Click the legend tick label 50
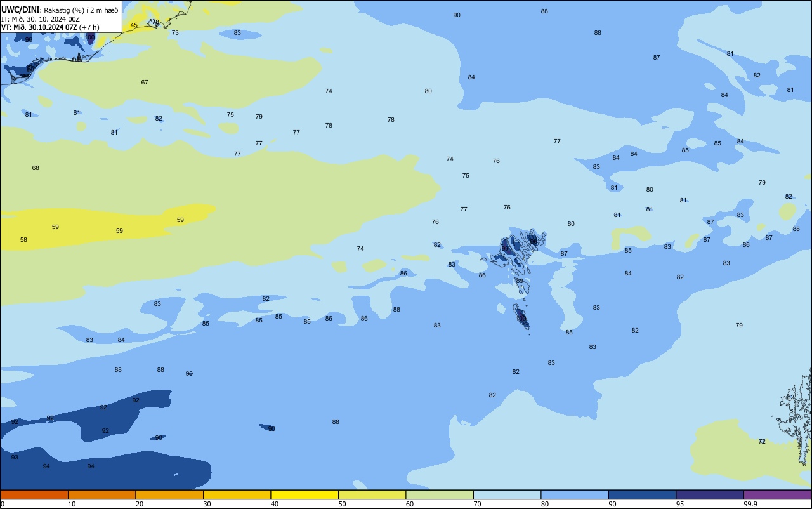The image size is (812, 509). [x=342, y=504]
